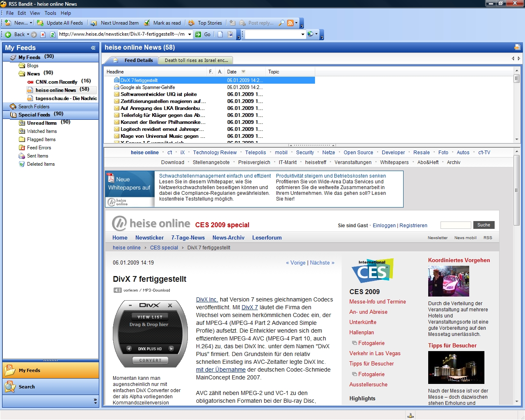This screenshot has height=420, width=525.
Task: Click the Suche button on heise page
Action: pos(484,225)
